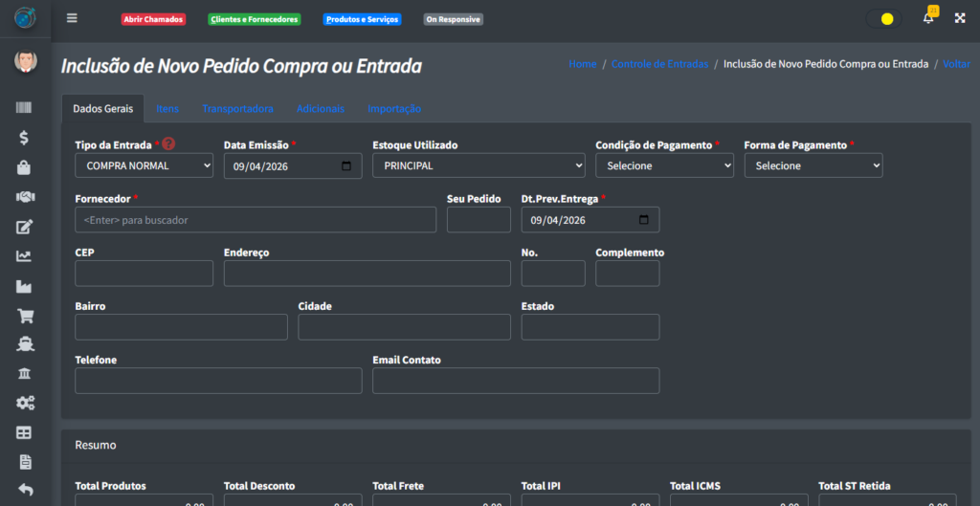Viewport: 980px width, 506px height.
Task: Expand the Tipo da Entrada dropdown
Action: pos(144,165)
